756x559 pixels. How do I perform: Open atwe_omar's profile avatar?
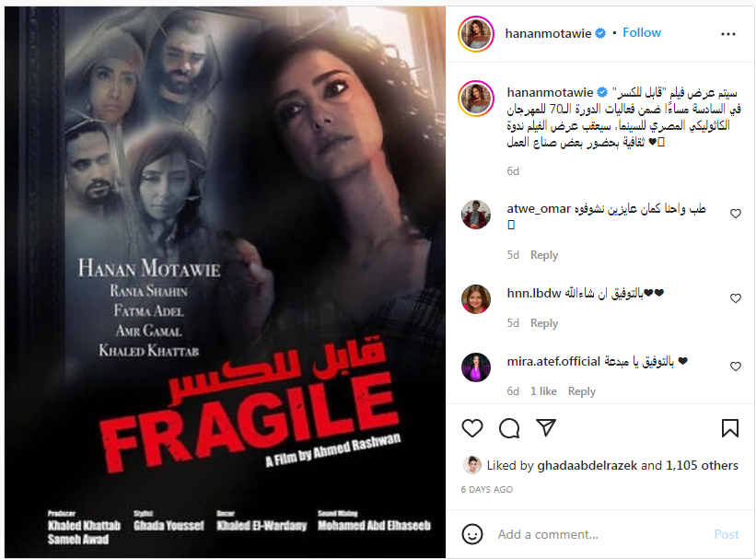[x=476, y=215]
